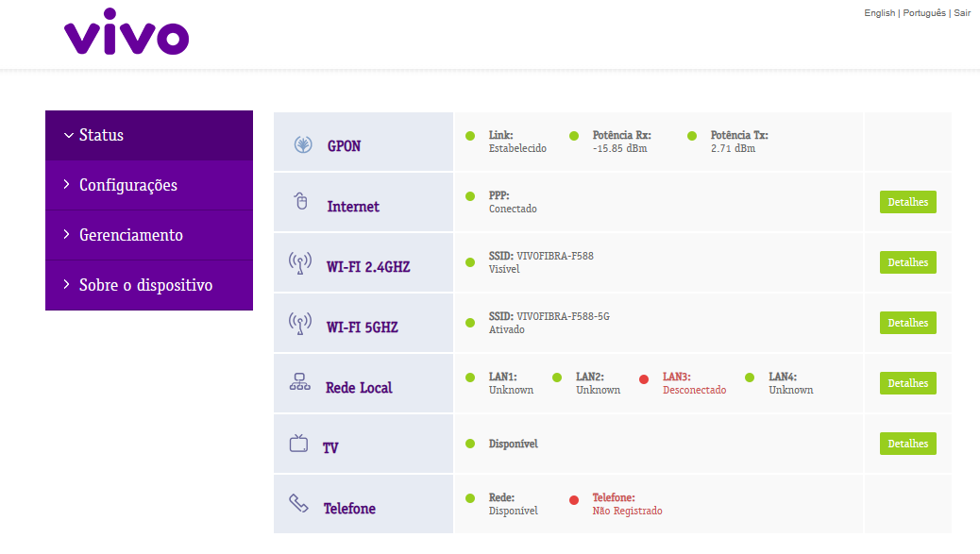The width and height of the screenshot is (980, 554).
Task: Open Detalhes for WI-FI 2.4GHZ
Action: coord(907,262)
